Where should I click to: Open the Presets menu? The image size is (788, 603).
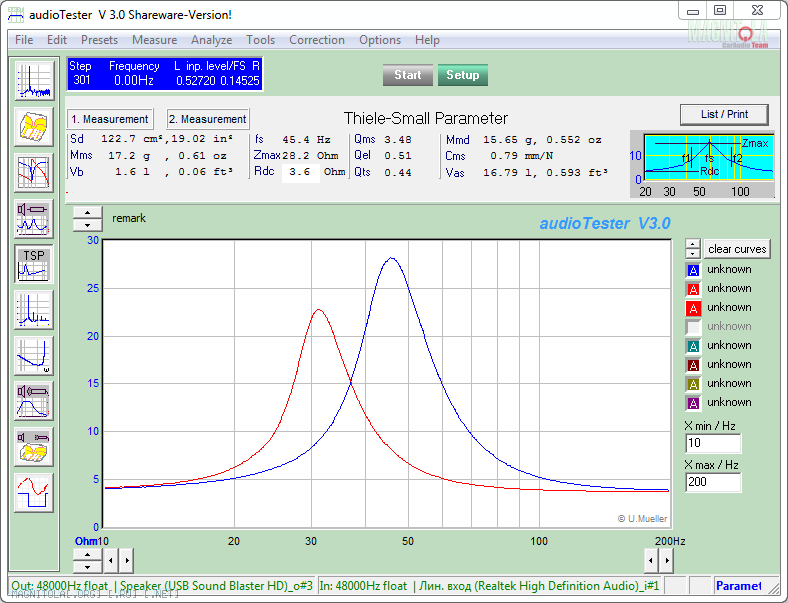99,40
